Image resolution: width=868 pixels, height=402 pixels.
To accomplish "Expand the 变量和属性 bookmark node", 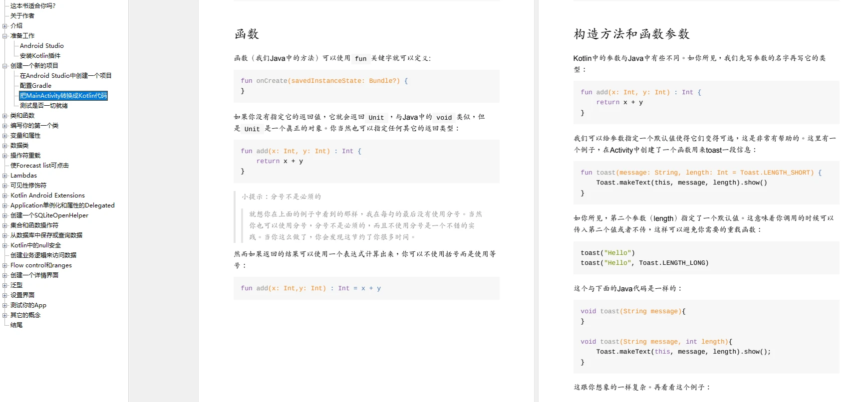I will click(5, 136).
